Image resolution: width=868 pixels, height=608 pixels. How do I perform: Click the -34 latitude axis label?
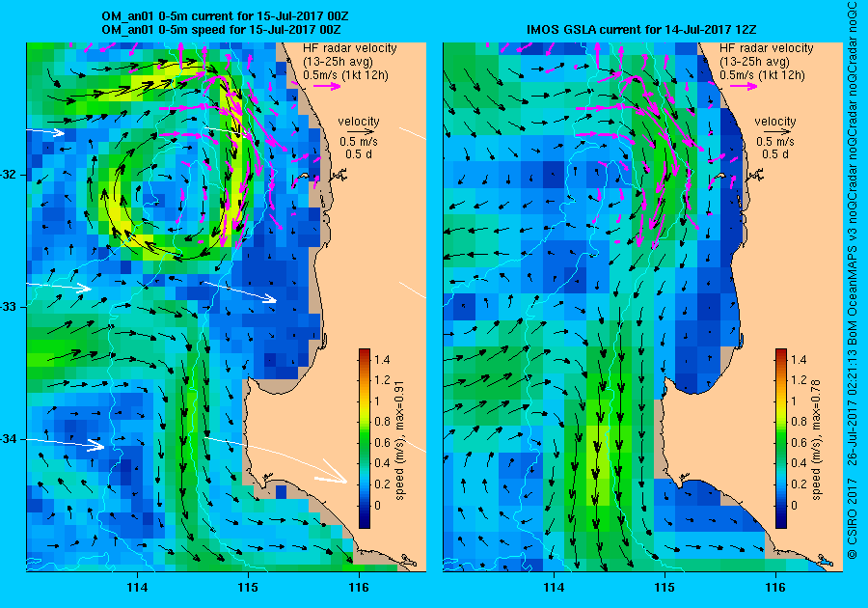9,439
